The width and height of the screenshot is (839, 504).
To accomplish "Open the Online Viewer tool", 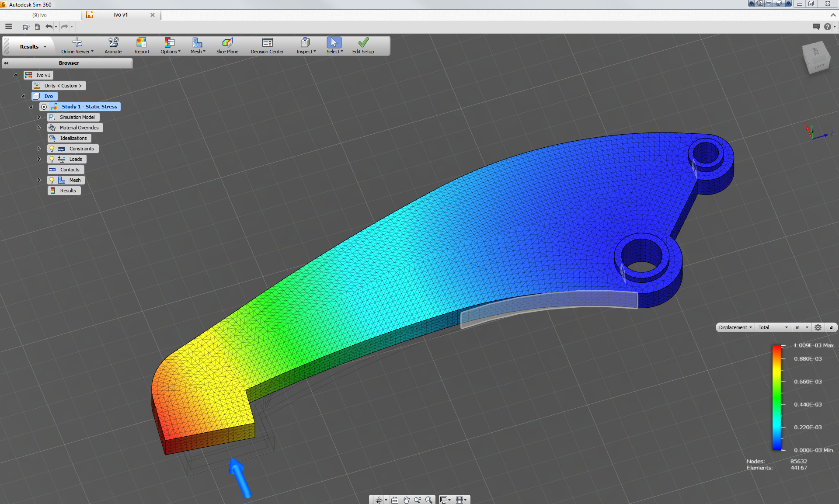I will [77, 46].
